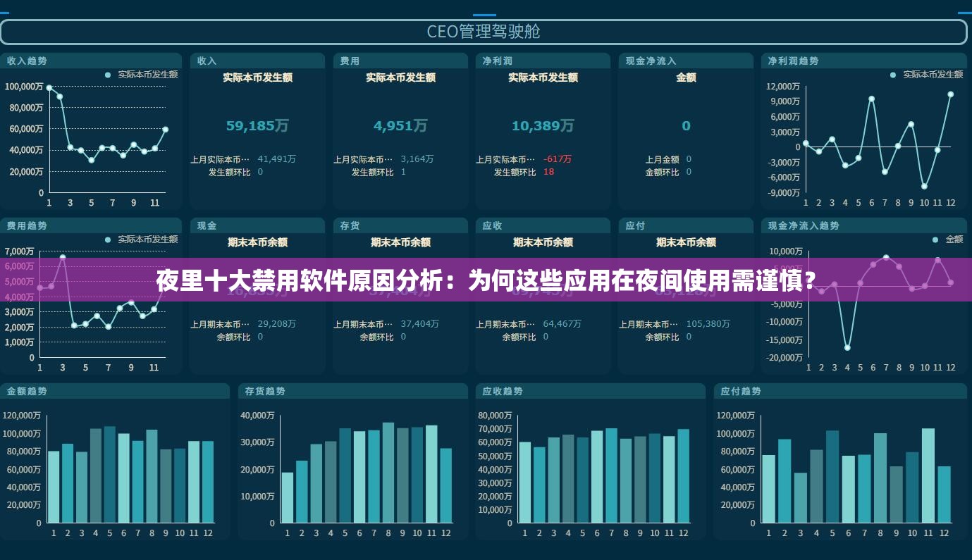Click month 1 bar in 存货趋势 chart

(288, 498)
